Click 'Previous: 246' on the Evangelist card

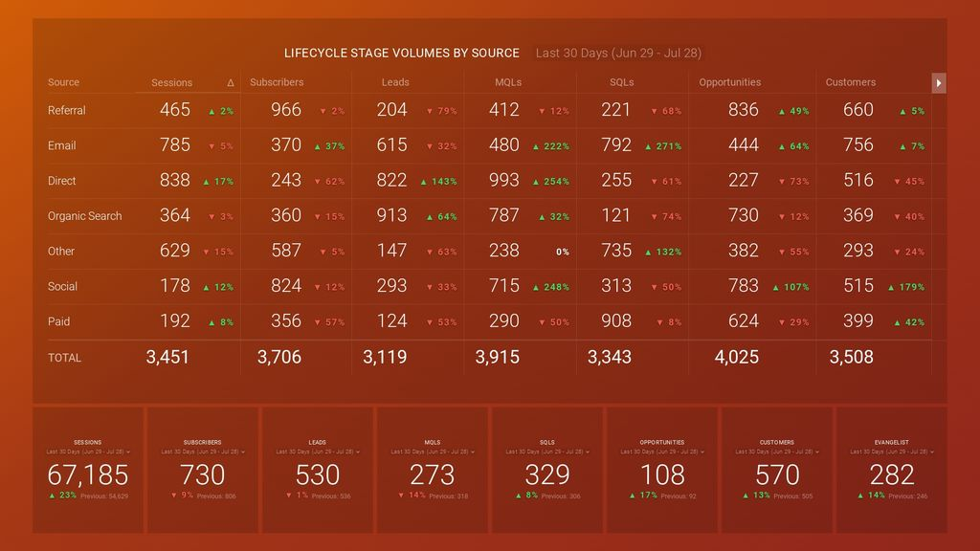pyautogui.click(x=908, y=496)
